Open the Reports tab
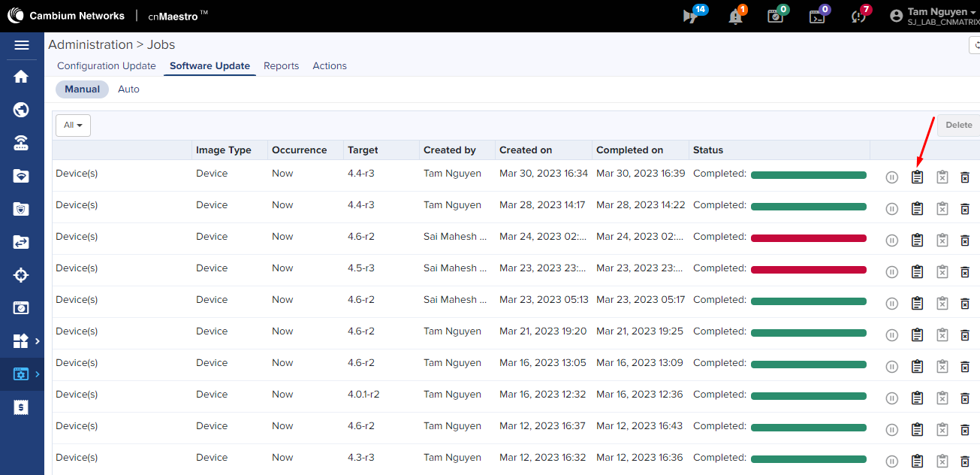The image size is (980, 475). tap(281, 66)
